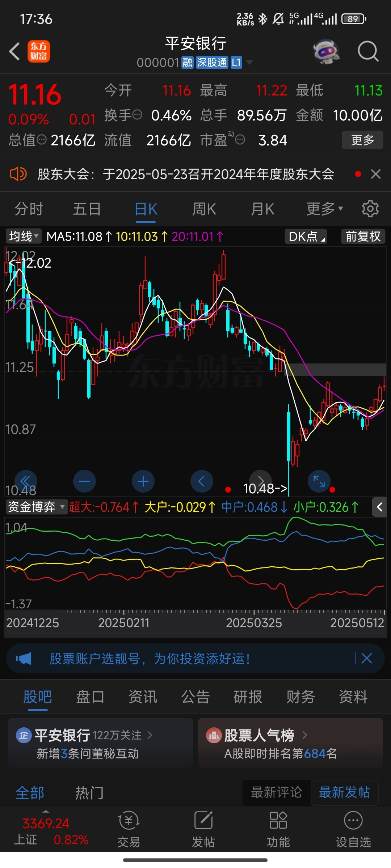The width and height of the screenshot is (391, 868).
Task: Dismiss the shareholder meeting notice
Action: coord(376,174)
